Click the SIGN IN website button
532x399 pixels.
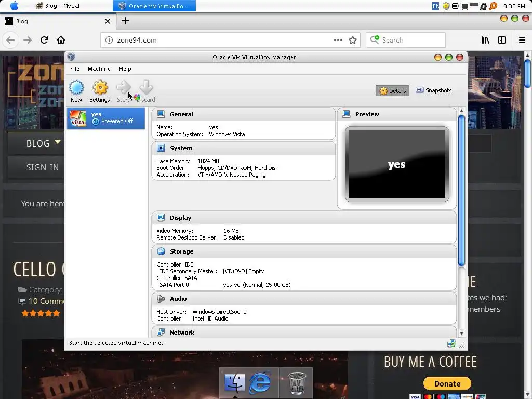click(x=43, y=167)
